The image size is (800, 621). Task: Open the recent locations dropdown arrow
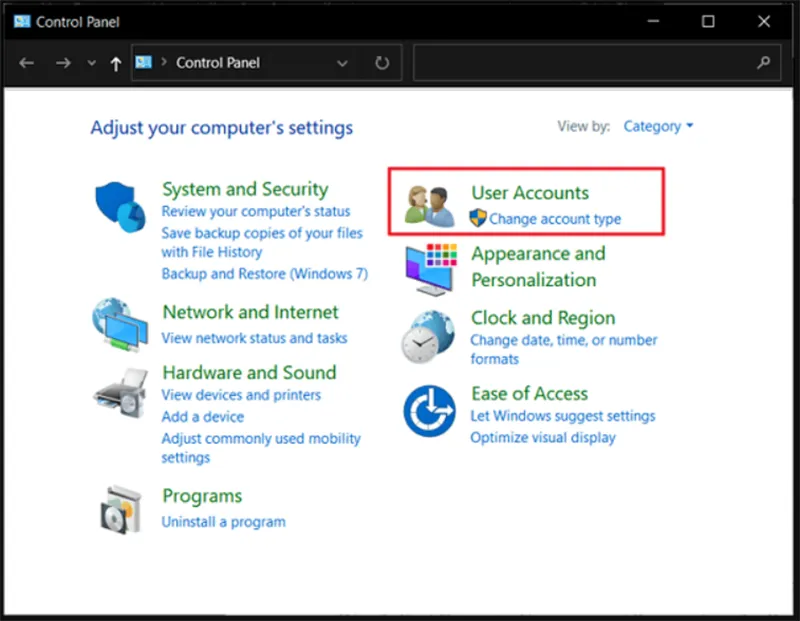tap(91, 63)
